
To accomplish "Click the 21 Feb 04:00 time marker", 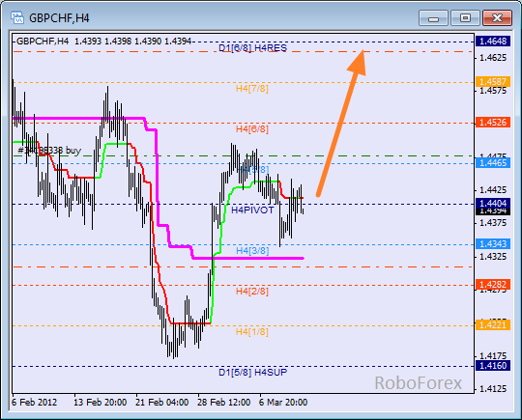I will point(161,403).
